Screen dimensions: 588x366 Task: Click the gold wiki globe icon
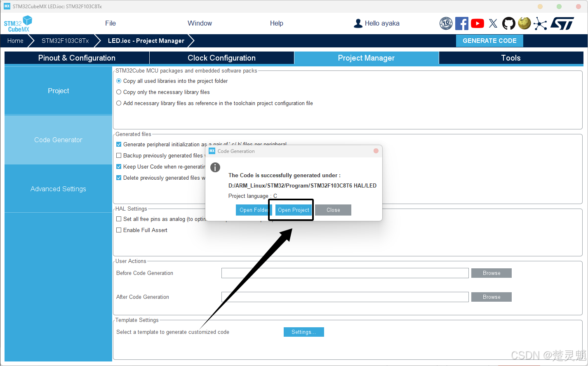524,23
